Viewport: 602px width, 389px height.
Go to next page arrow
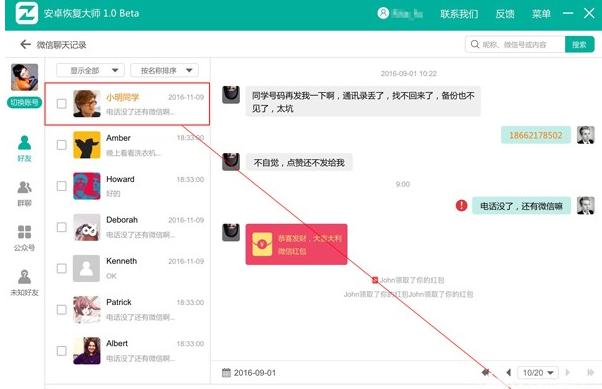(568, 372)
